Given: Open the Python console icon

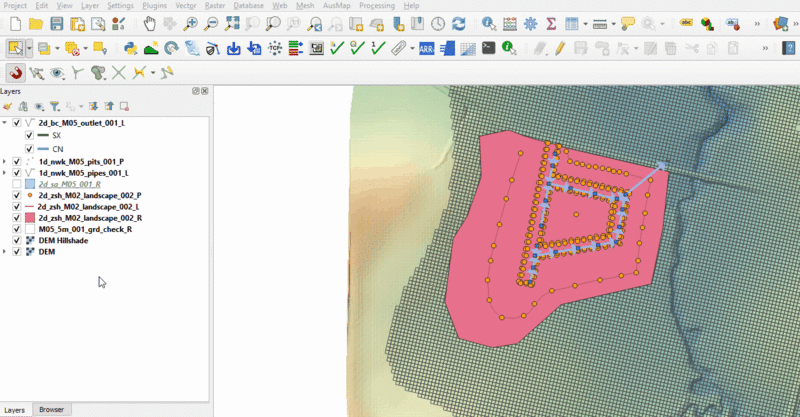Looking at the screenshot, I should (x=130, y=47).
